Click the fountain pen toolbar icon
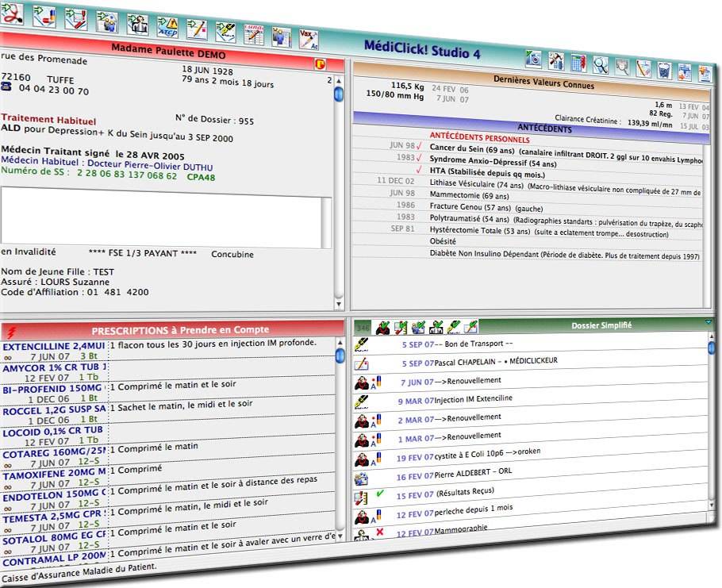Image resolution: width=722 pixels, height=588 pixels. (225, 33)
